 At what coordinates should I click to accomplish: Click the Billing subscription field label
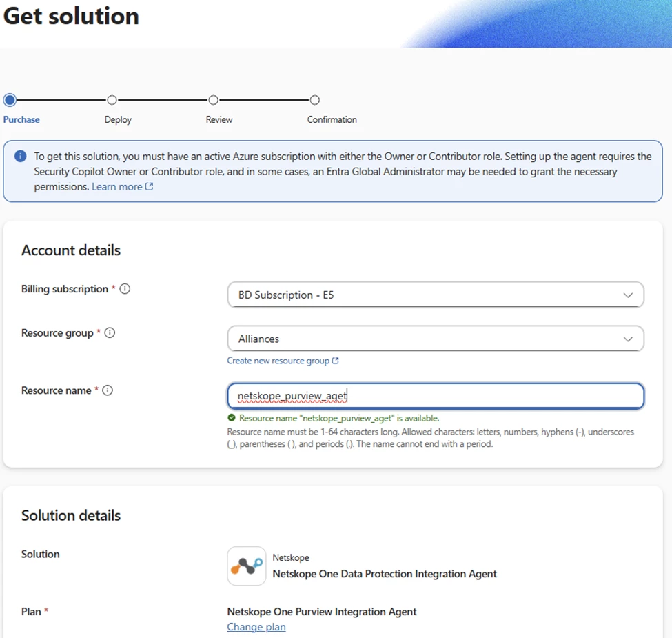pyautogui.click(x=65, y=289)
